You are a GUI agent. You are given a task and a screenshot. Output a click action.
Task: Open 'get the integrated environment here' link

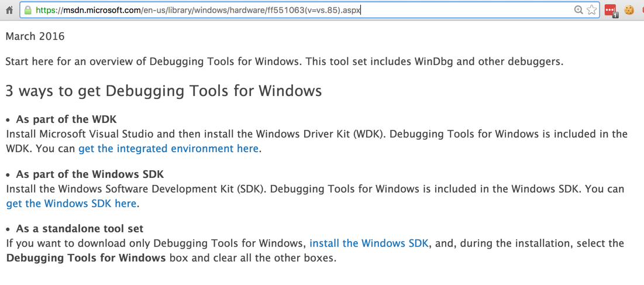[x=169, y=148]
